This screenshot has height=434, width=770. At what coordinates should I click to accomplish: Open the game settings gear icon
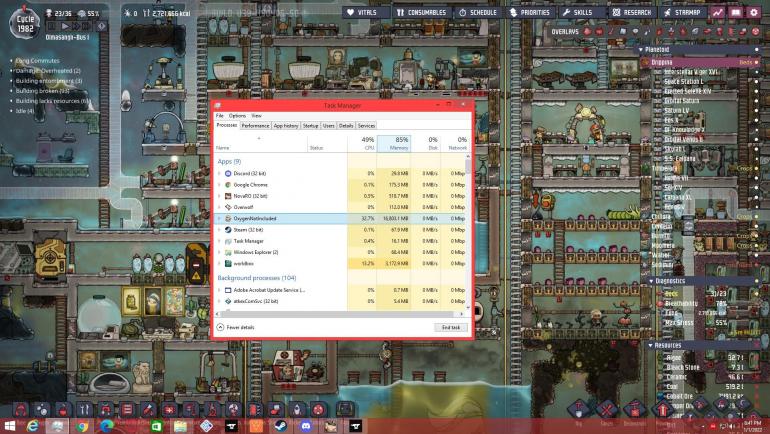pos(754,12)
